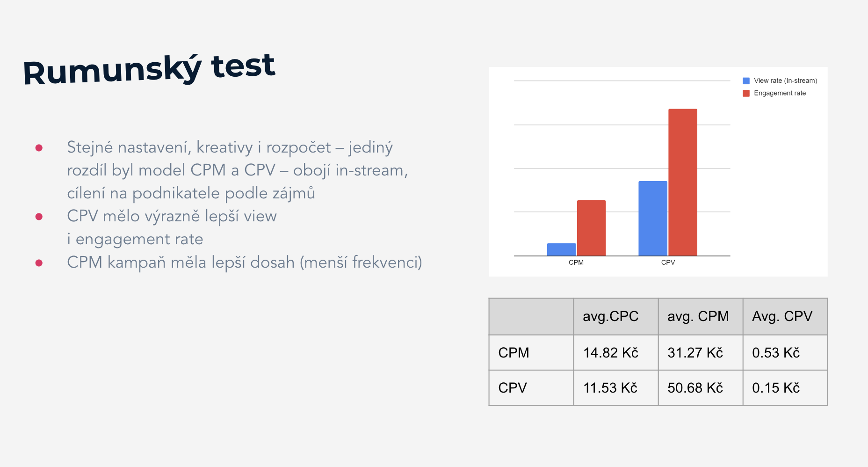Click the tall red CPV engagement bar
Viewport: 868px width, 467px height.
(x=683, y=182)
